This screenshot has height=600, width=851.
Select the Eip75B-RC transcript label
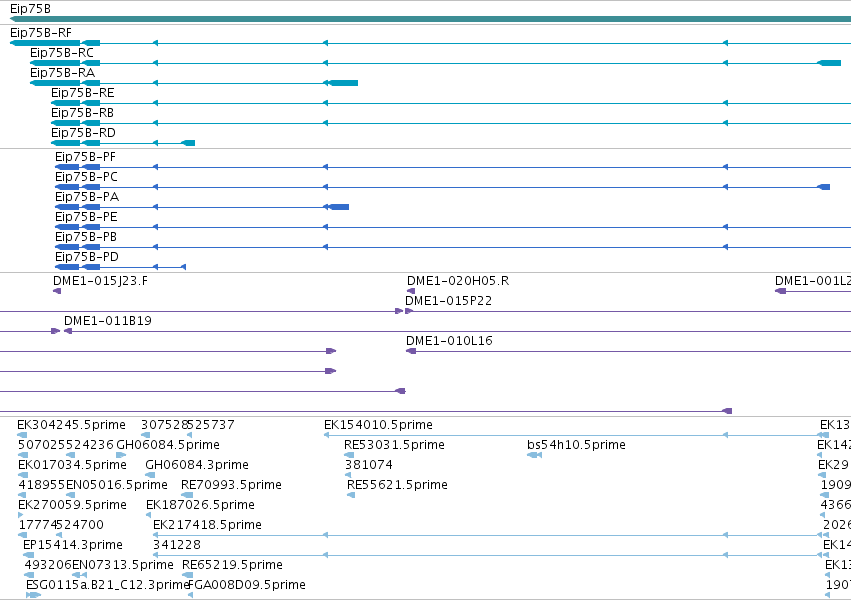(x=62, y=53)
